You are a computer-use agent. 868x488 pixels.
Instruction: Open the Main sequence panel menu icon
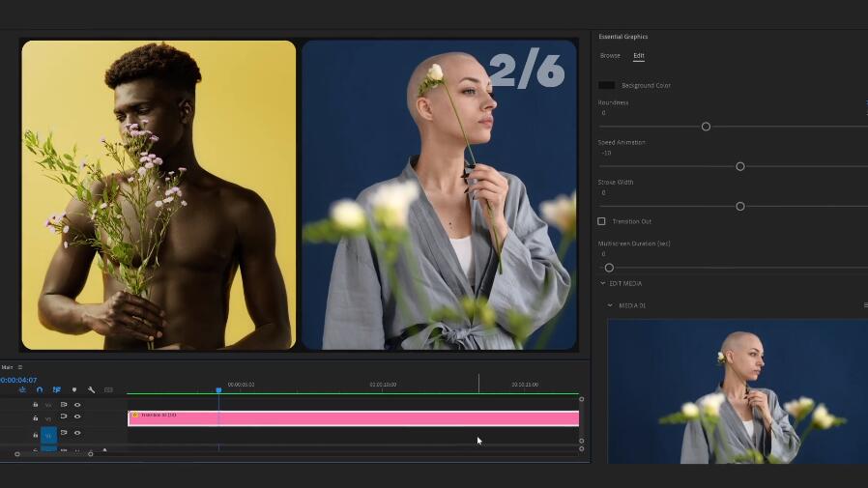coord(19,367)
